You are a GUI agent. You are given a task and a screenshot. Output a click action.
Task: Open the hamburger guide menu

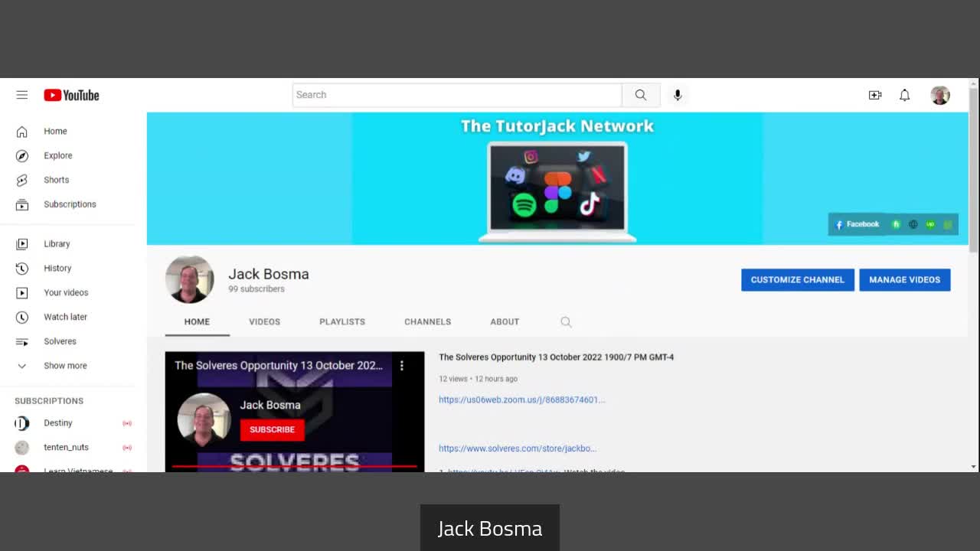[x=21, y=95]
